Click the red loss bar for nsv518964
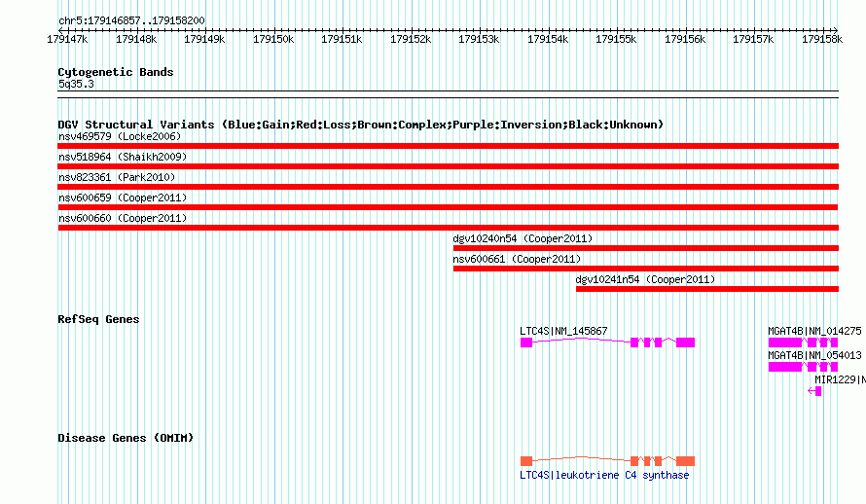Screen dimensions: 866x504 pos(448,166)
